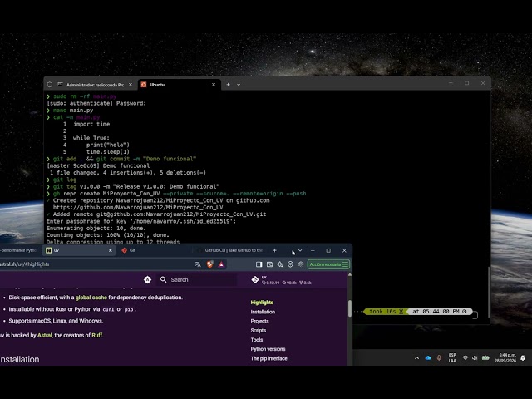Focus the Search field on uv docs
This screenshot has height=399, width=532.
click(x=197, y=279)
